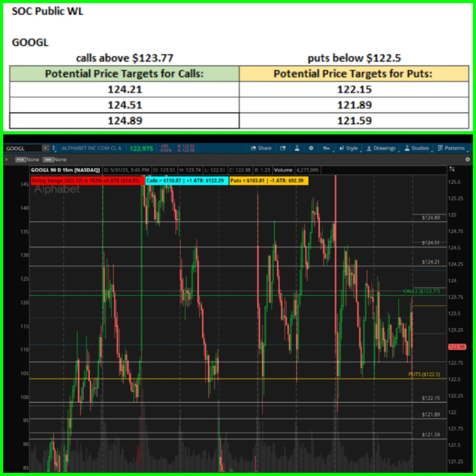Click the 124.89 cell in calls targets table
This screenshot has width=476, height=476.
(124, 120)
